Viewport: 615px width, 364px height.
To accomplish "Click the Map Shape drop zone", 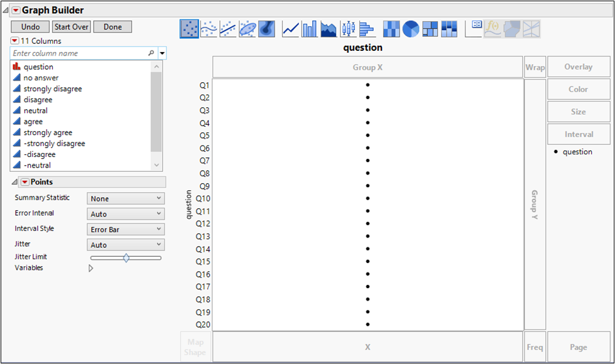I will pos(195,347).
